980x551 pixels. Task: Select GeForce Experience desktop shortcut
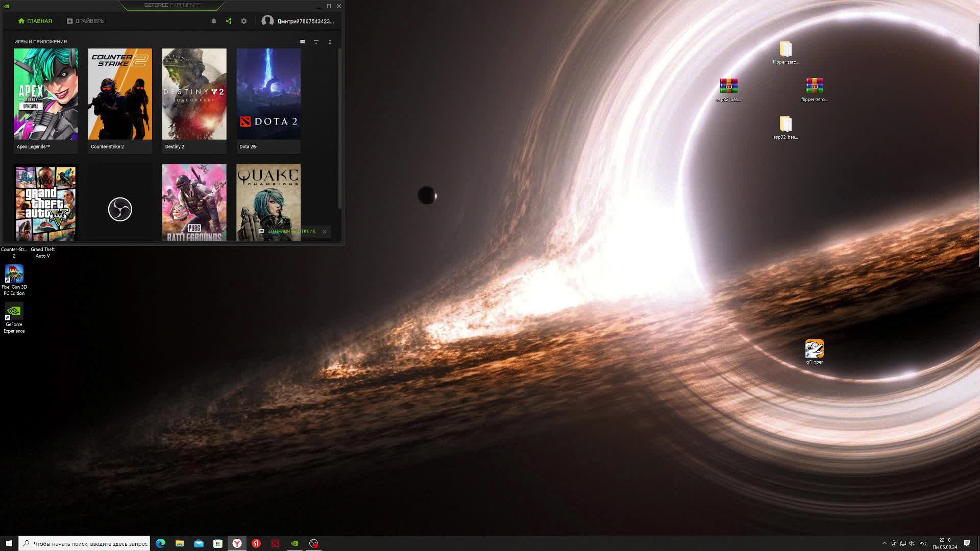pyautogui.click(x=14, y=311)
